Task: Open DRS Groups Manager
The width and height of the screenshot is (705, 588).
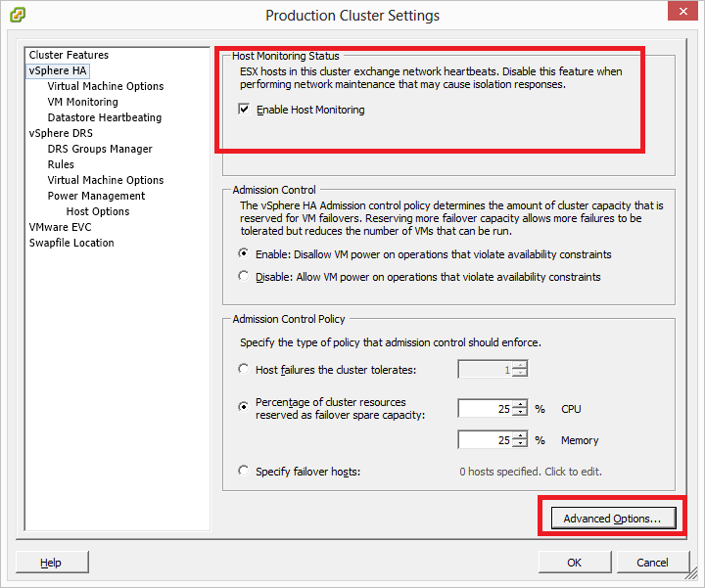Action: pyautogui.click(x=100, y=149)
